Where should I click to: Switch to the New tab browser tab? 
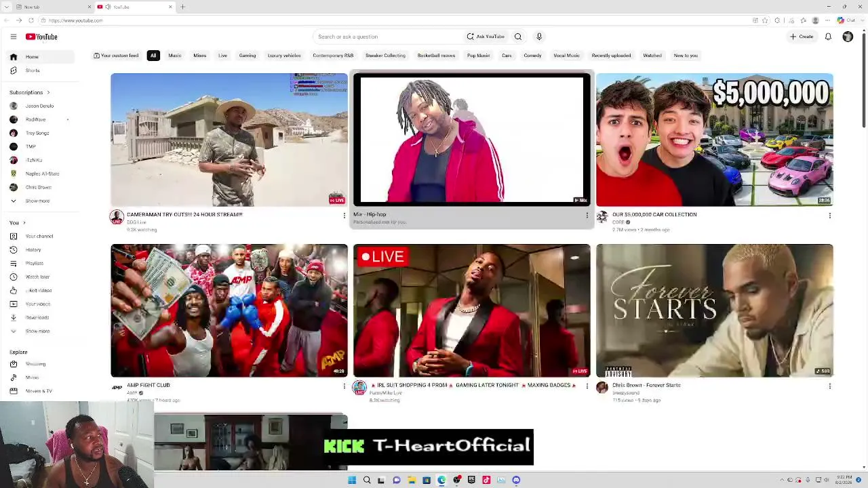pos(52,7)
